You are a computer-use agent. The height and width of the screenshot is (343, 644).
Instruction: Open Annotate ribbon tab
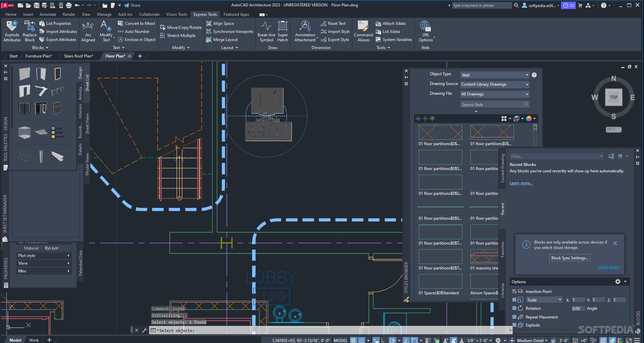click(48, 14)
